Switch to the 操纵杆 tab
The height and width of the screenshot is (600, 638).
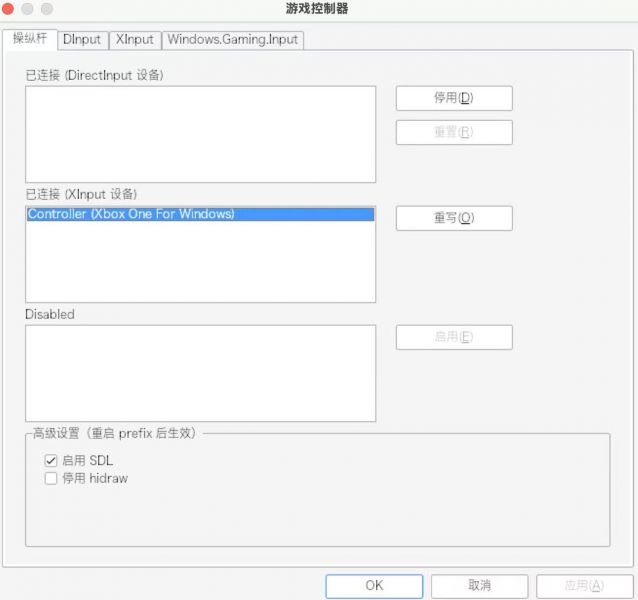[x=30, y=39]
